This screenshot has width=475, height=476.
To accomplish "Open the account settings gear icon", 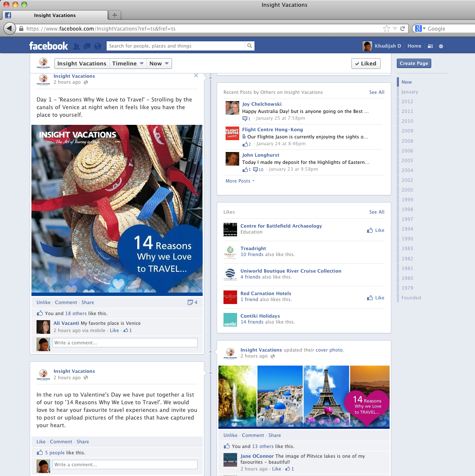I will (x=441, y=46).
